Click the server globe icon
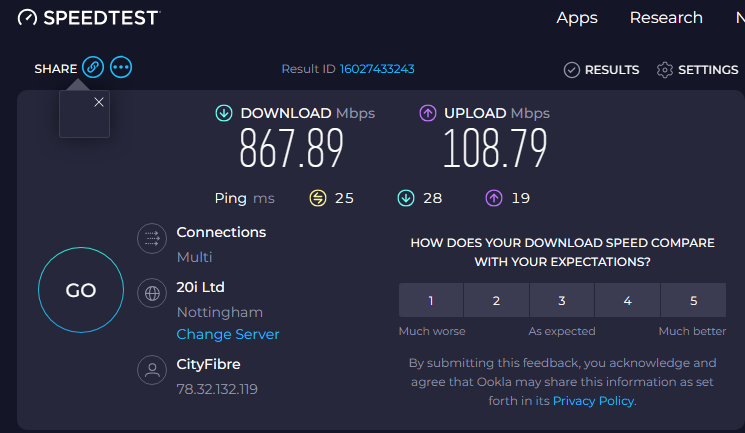Image resolution: width=745 pixels, height=433 pixels. pos(152,293)
